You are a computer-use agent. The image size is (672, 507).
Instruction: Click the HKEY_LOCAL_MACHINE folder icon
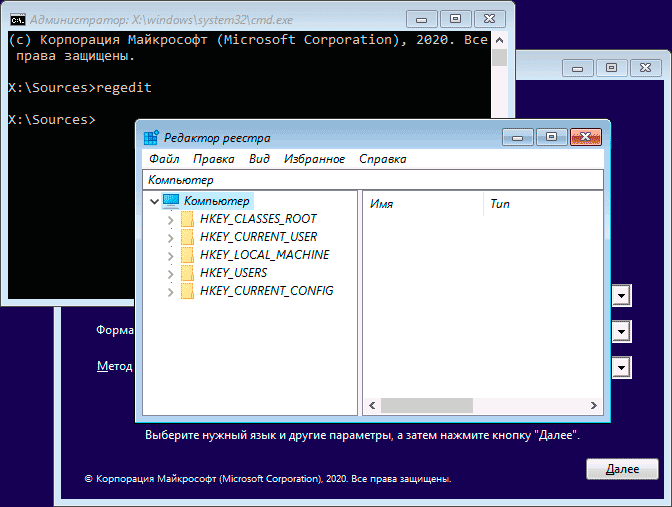[x=187, y=255]
